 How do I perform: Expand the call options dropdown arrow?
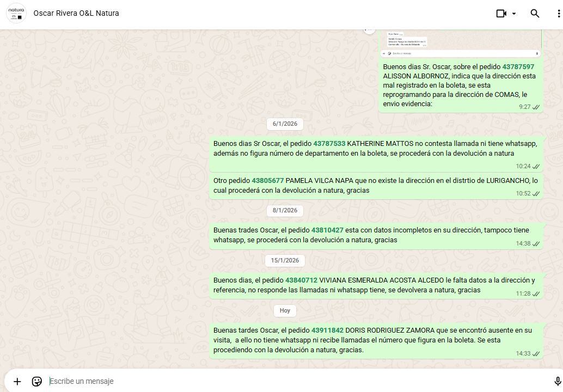point(514,14)
